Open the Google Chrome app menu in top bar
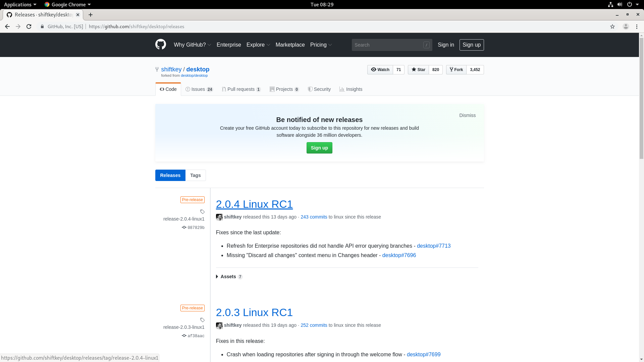This screenshot has height=362, width=644. click(x=67, y=4)
